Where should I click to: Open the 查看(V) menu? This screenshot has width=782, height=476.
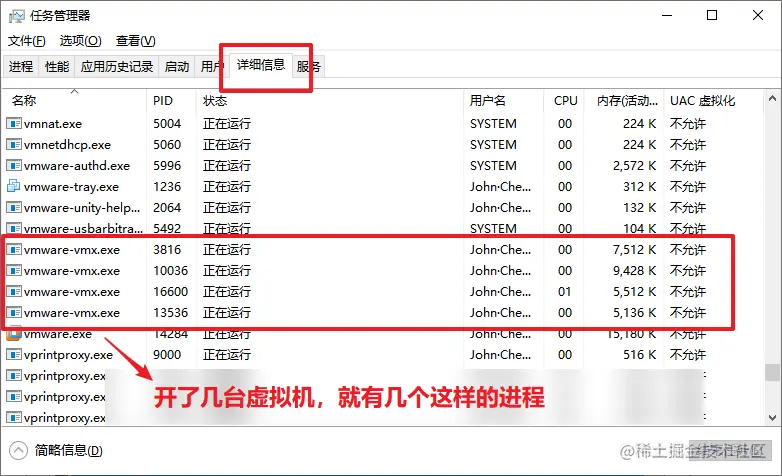[x=136, y=40]
